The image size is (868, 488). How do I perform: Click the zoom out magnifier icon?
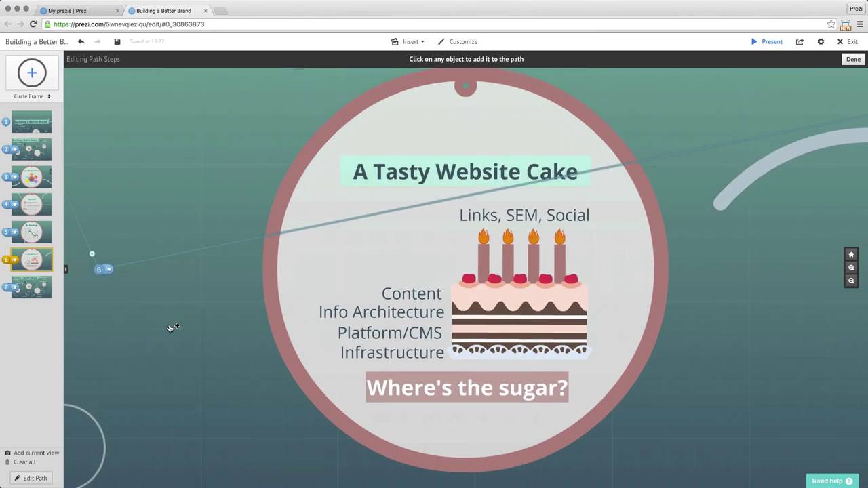click(851, 281)
